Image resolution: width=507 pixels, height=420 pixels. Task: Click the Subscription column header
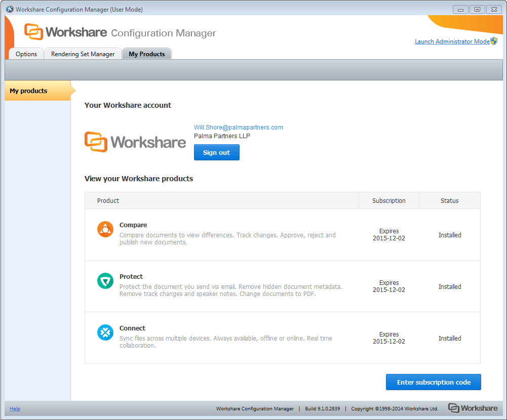tap(388, 200)
